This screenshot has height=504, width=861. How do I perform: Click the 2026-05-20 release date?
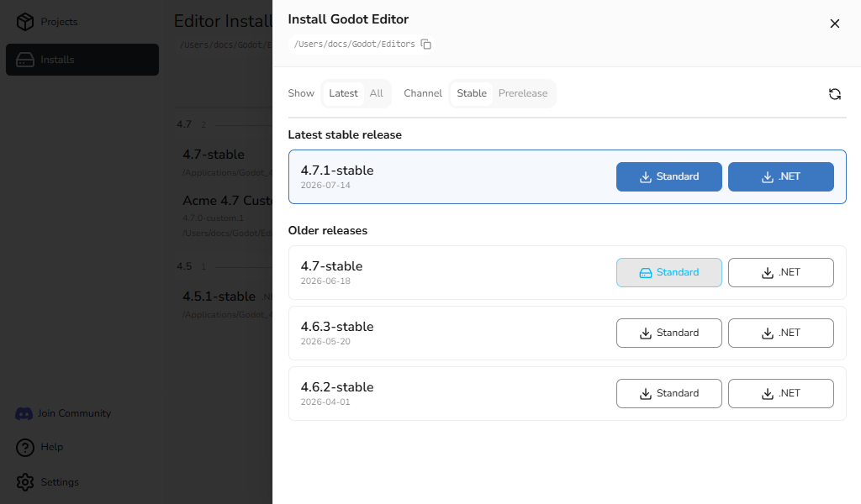[x=325, y=341]
